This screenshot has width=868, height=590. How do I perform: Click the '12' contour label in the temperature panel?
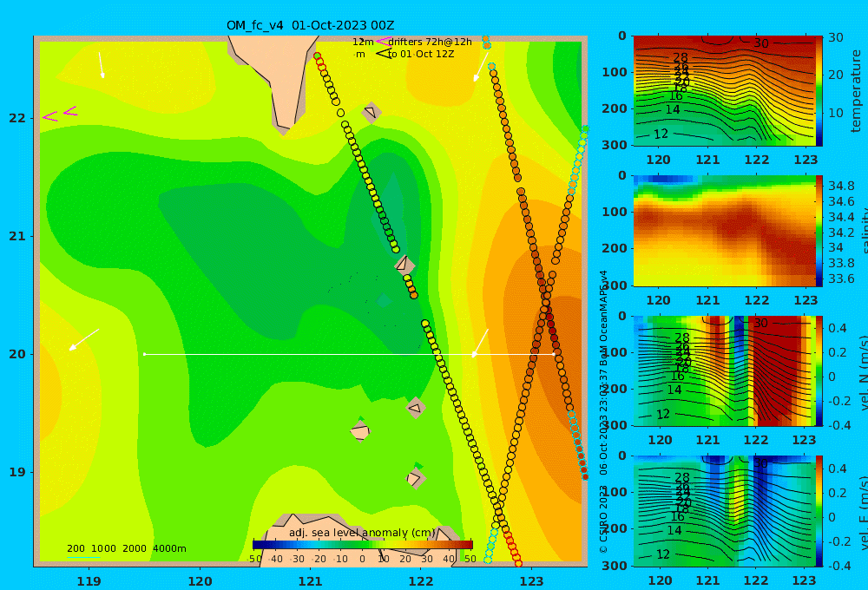tap(661, 134)
